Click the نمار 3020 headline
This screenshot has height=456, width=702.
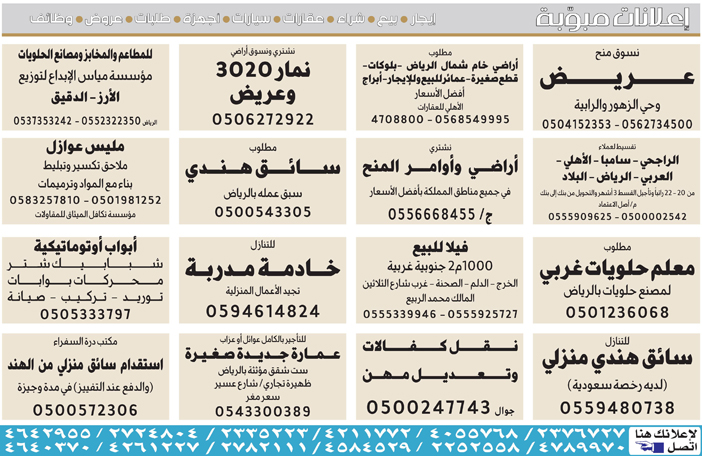coord(263,70)
